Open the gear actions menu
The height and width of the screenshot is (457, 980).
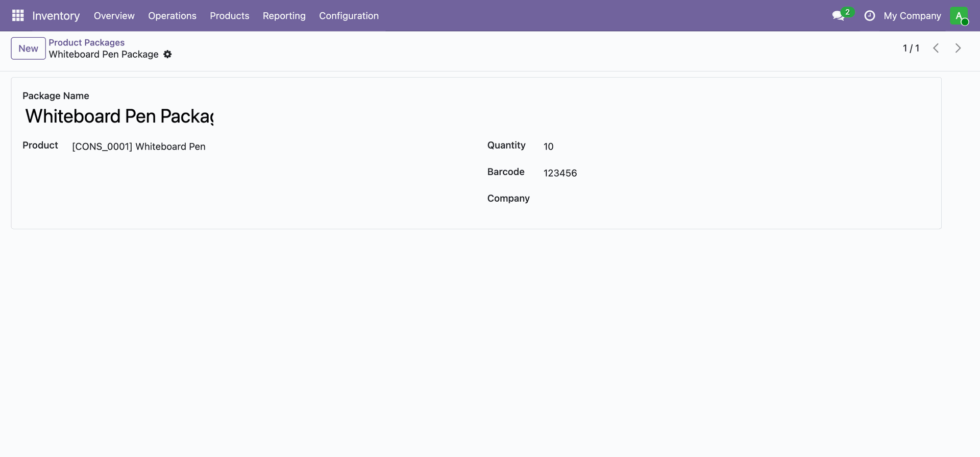[x=167, y=54]
